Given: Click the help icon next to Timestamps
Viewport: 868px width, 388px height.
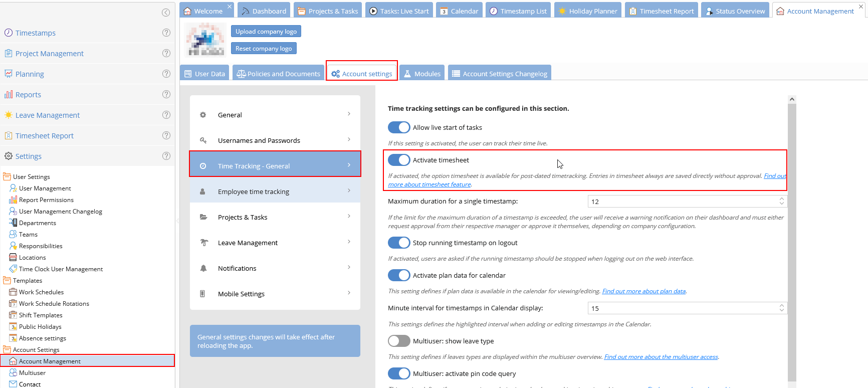Looking at the screenshot, I should click(166, 33).
